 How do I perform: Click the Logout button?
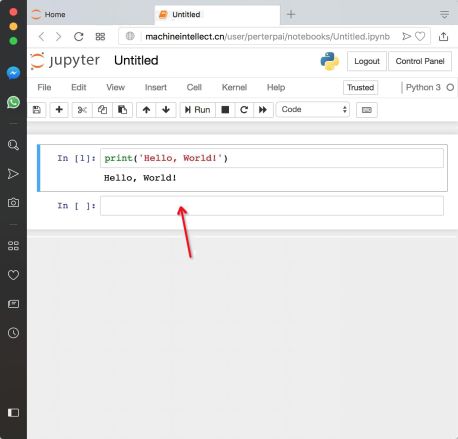pos(367,61)
